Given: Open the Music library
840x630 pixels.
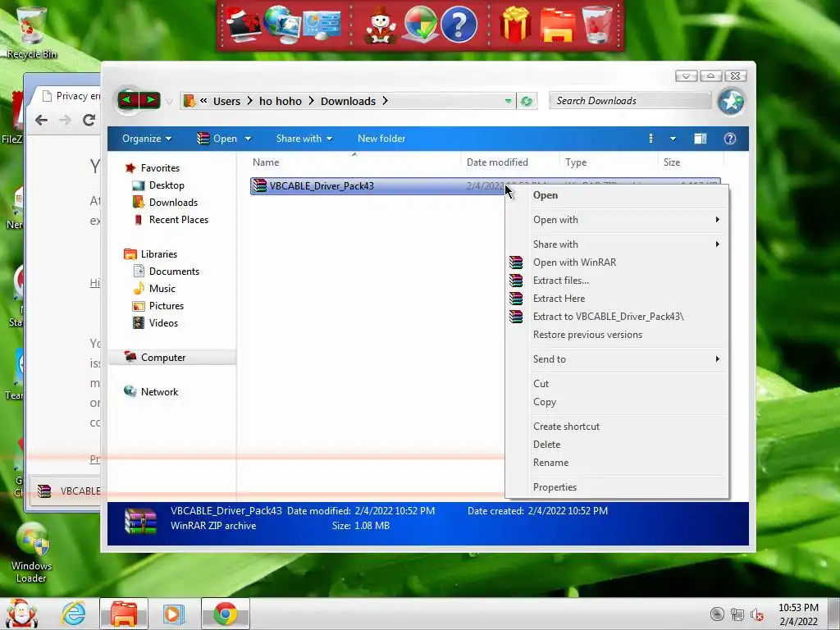Looking at the screenshot, I should click(162, 289).
